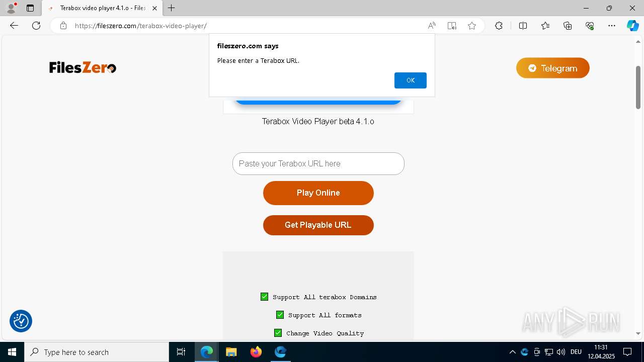Focus the Terabox URL input field

[x=318, y=163]
